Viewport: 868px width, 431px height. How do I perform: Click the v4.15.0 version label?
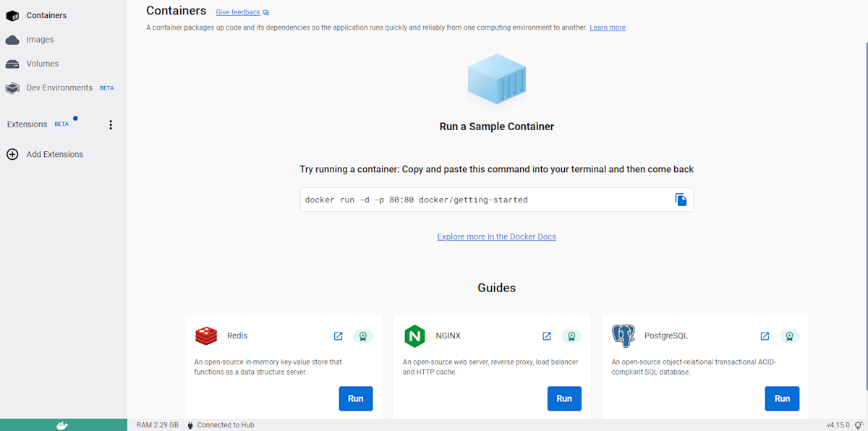click(x=838, y=425)
